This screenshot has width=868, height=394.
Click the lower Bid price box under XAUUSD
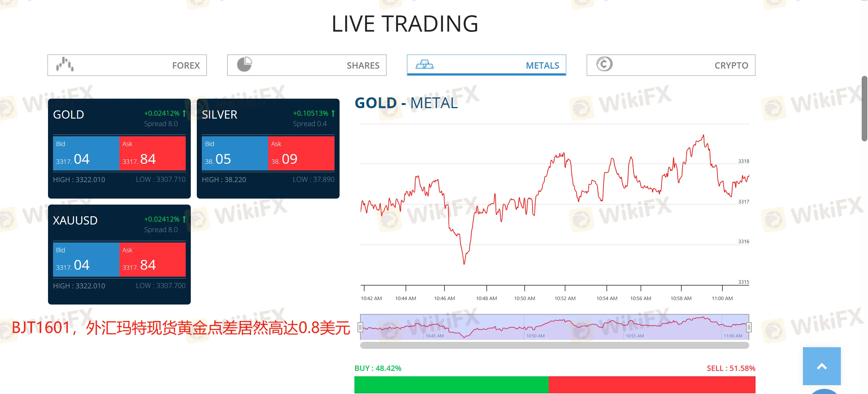tap(86, 260)
